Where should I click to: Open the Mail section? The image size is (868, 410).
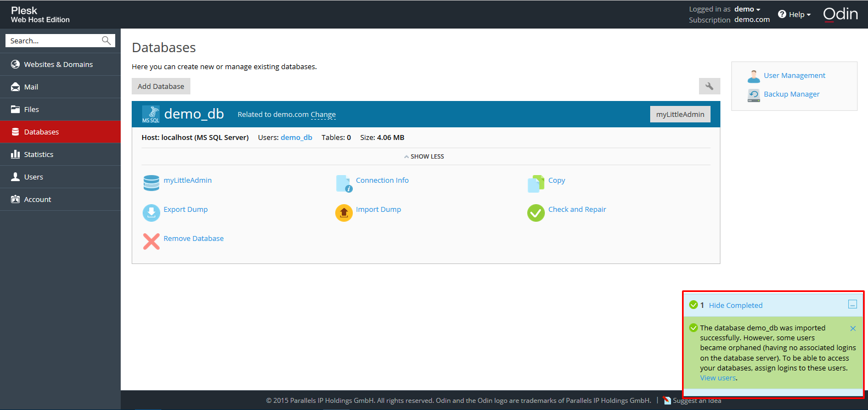[60, 87]
